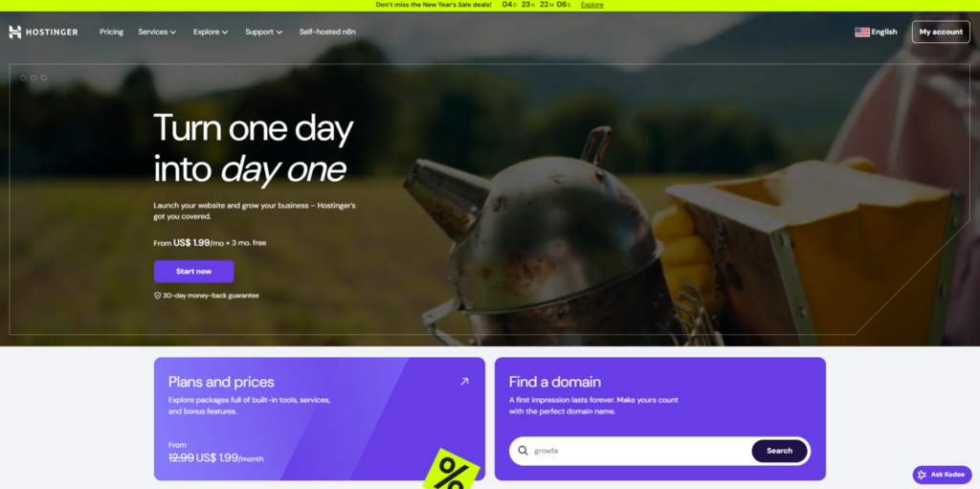This screenshot has height=489, width=980.
Task: Click the US flag language icon
Action: pos(862,32)
